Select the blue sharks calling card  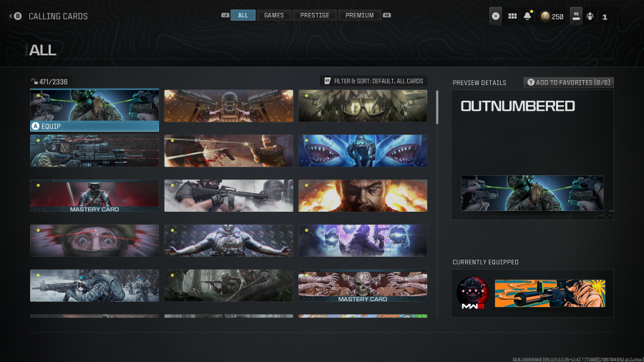pos(363,151)
